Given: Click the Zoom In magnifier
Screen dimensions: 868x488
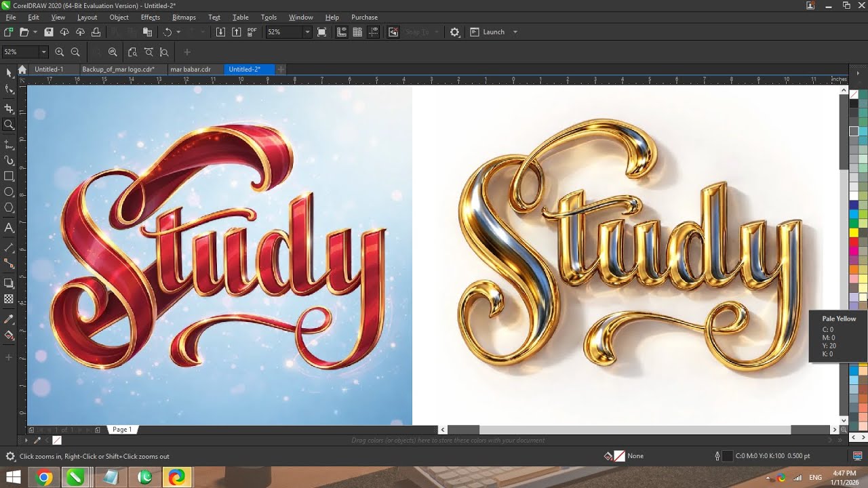Looking at the screenshot, I should click(60, 52).
